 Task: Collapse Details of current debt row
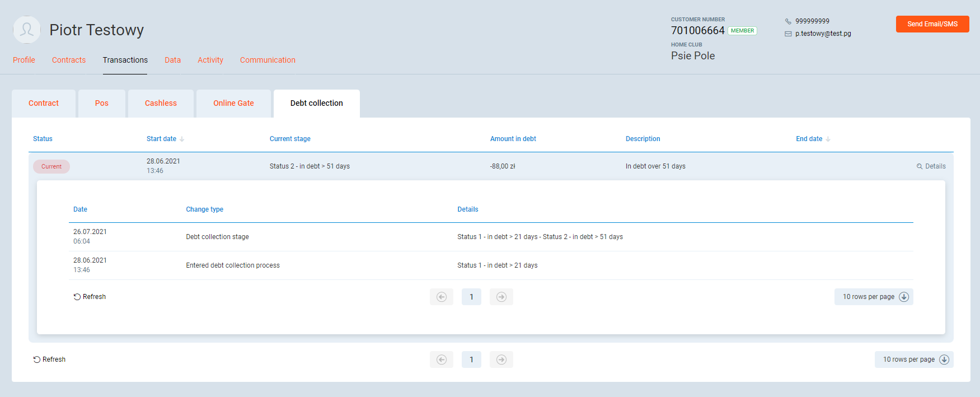pos(931,166)
